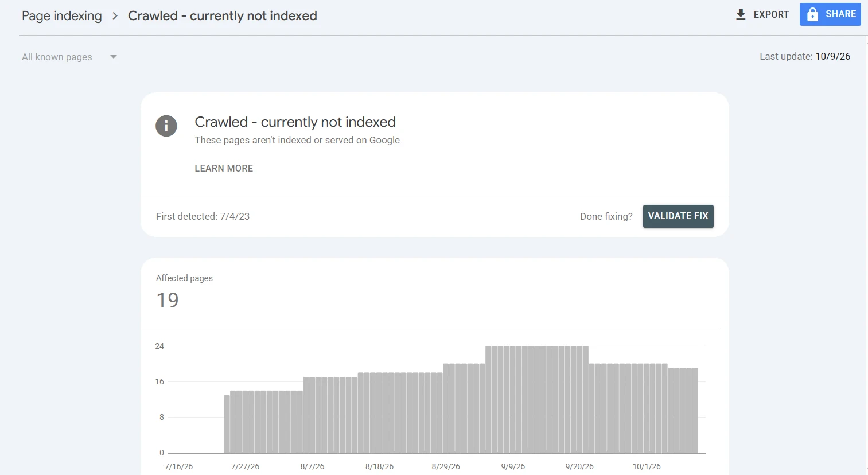This screenshot has height=475, width=868.
Task: Click the breadcrumb title 'Crawled - currently not indexed'
Action: [x=223, y=16]
